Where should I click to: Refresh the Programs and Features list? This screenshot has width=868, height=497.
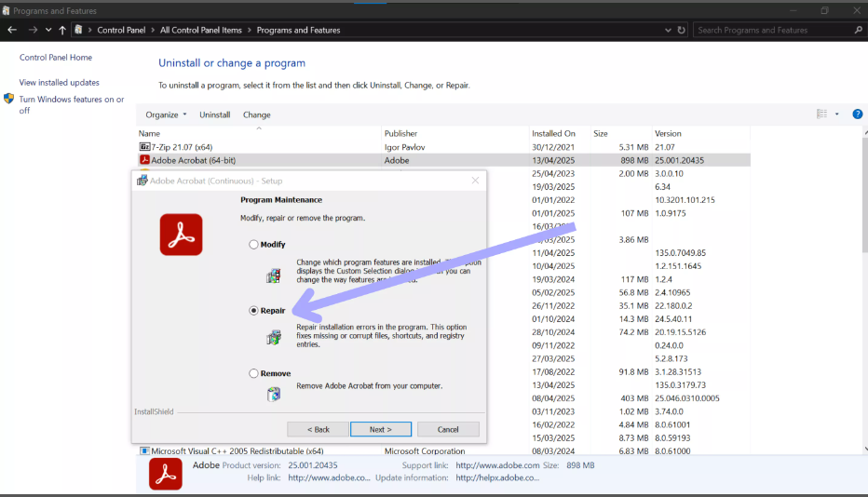pos(682,30)
